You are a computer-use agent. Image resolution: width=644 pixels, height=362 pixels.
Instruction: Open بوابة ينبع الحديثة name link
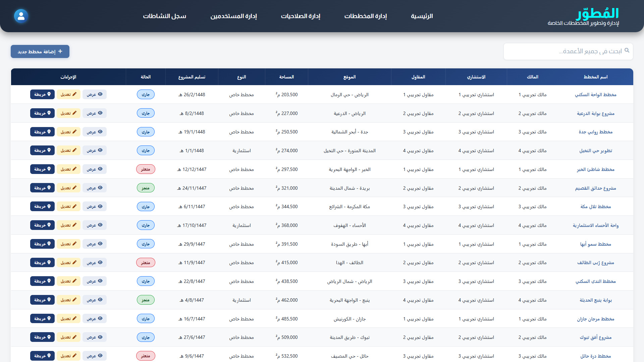click(x=596, y=300)
